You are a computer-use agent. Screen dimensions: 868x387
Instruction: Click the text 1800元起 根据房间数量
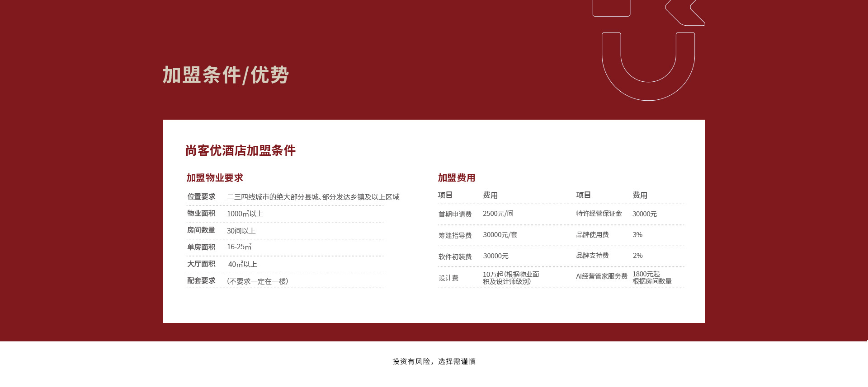(x=652, y=278)
